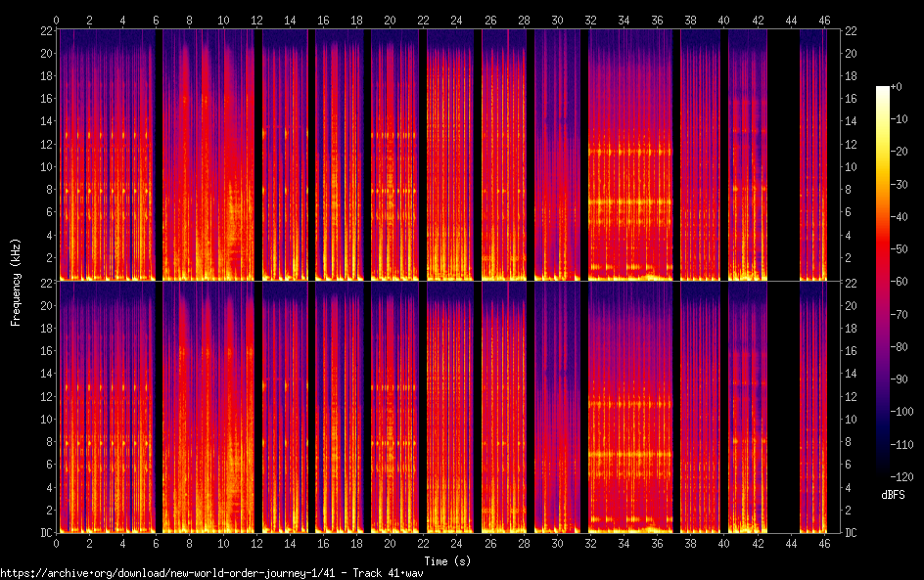Image resolution: width=924 pixels, height=580 pixels.
Task: Click the -90 mark on the dBFS scale
Action: click(x=897, y=379)
